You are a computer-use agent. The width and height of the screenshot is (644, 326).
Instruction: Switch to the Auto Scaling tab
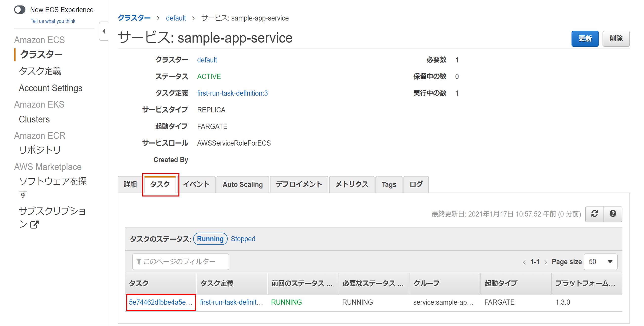pyautogui.click(x=242, y=184)
